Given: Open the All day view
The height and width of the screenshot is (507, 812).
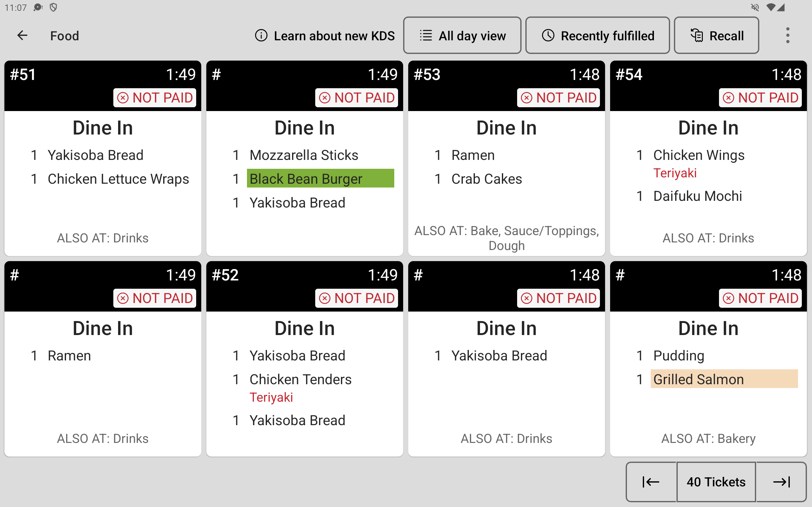Looking at the screenshot, I should (x=462, y=36).
